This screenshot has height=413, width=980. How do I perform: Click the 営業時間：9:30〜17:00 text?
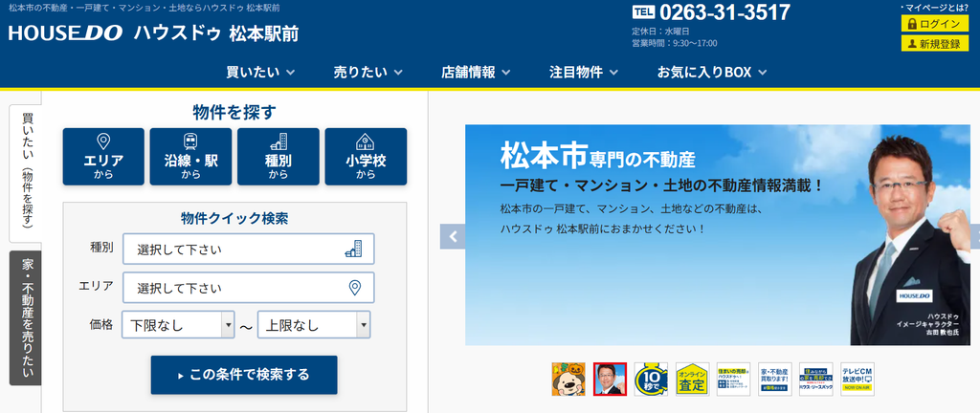coord(675,43)
